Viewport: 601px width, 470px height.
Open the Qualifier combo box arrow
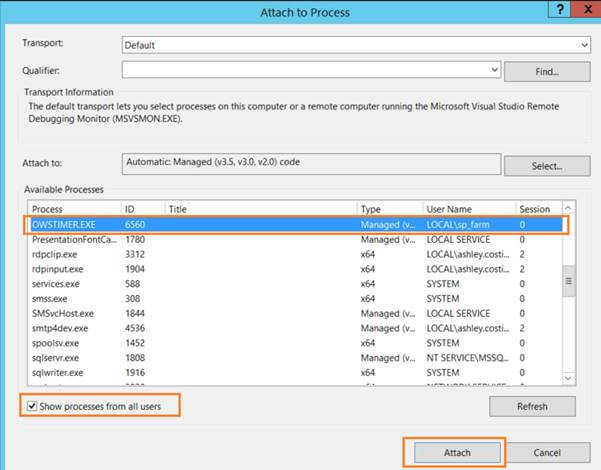tap(494, 70)
